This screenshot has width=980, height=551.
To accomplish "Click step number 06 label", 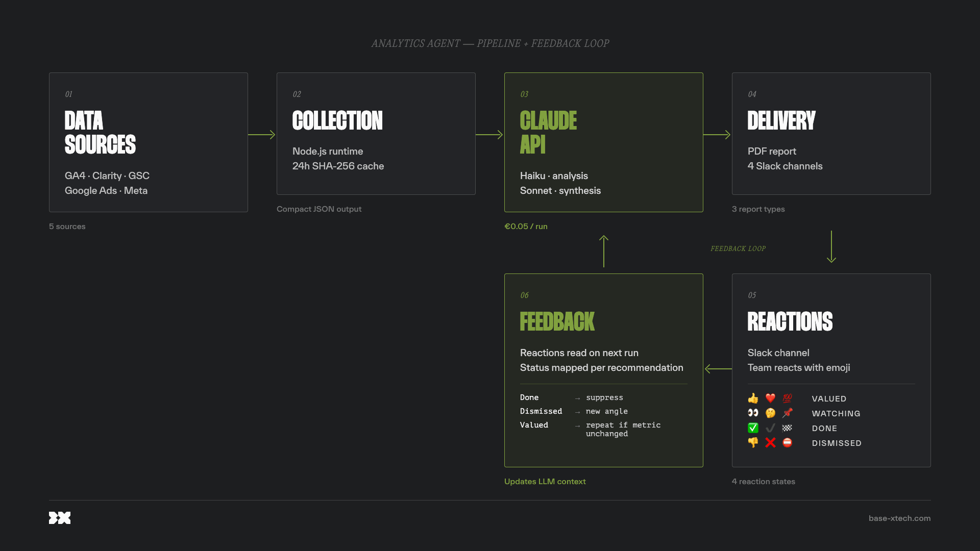I will point(524,295).
